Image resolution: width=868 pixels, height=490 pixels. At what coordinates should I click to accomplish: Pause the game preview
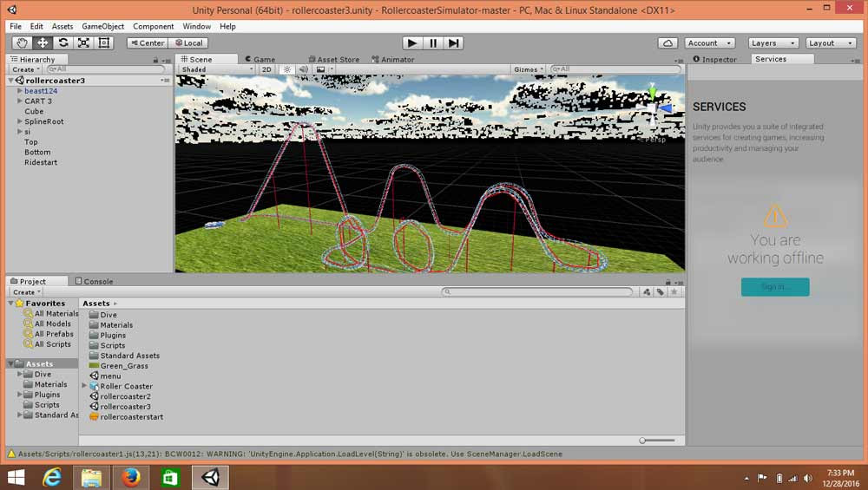433,43
